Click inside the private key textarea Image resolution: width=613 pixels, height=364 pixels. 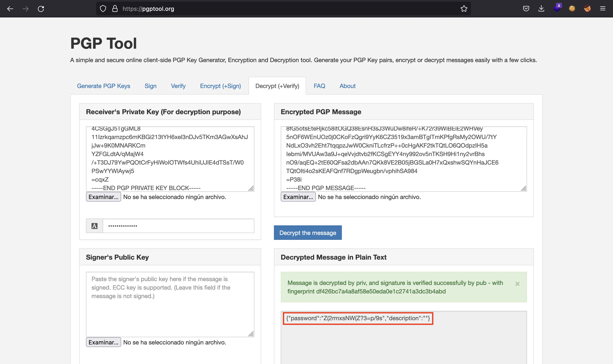(x=170, y=159)
